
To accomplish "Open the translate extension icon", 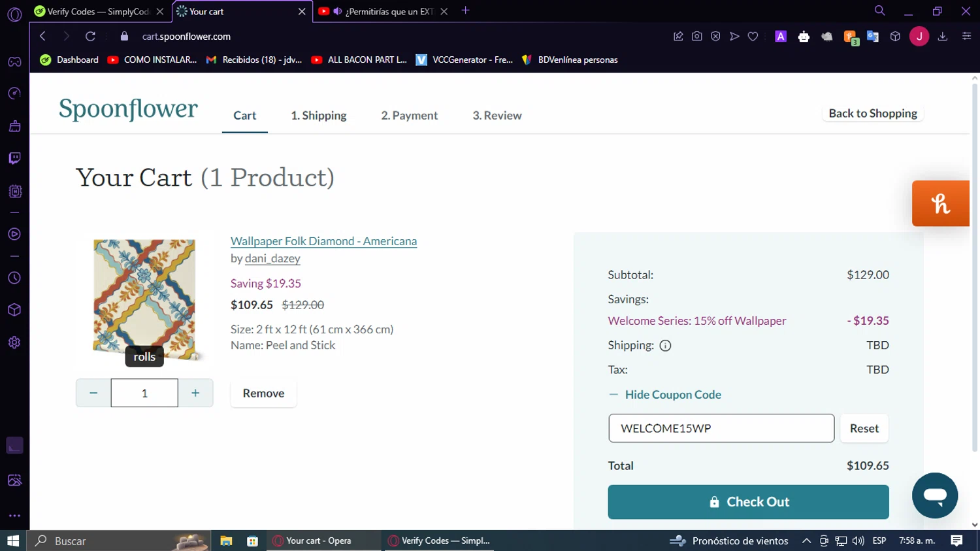I will point(873,37).
